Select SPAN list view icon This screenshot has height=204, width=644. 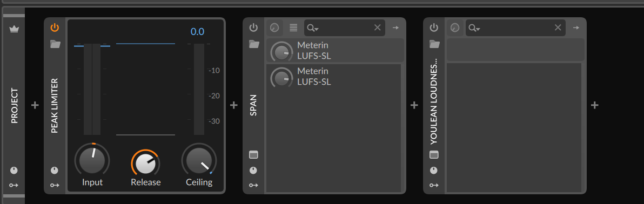(x=293, y=28)
